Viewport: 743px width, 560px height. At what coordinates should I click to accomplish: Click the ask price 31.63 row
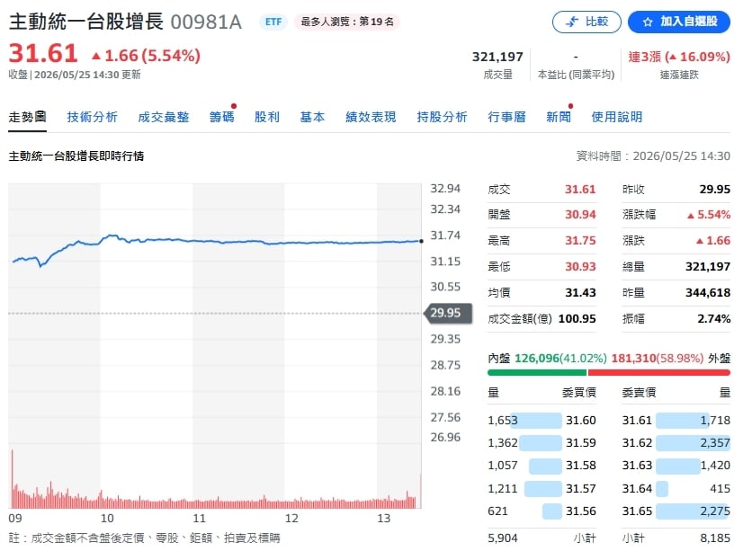(x=676, y=466)
